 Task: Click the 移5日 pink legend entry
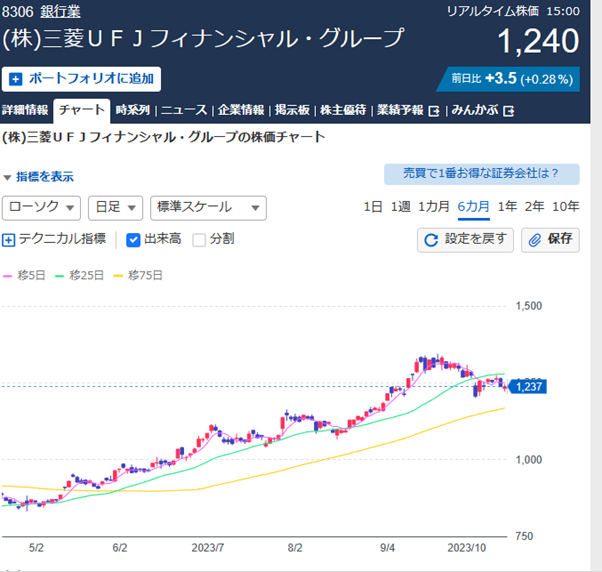tap(25, 276)
